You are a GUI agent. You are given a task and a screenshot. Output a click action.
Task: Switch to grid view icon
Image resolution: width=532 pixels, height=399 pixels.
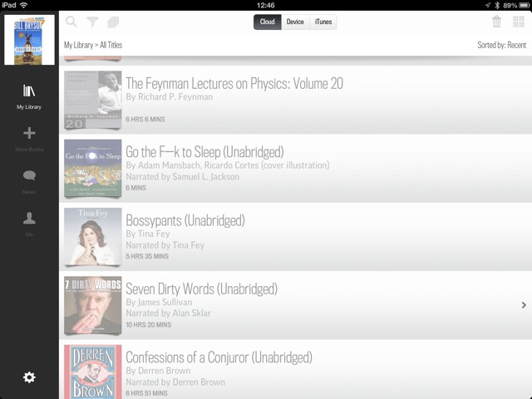(518, 22)
